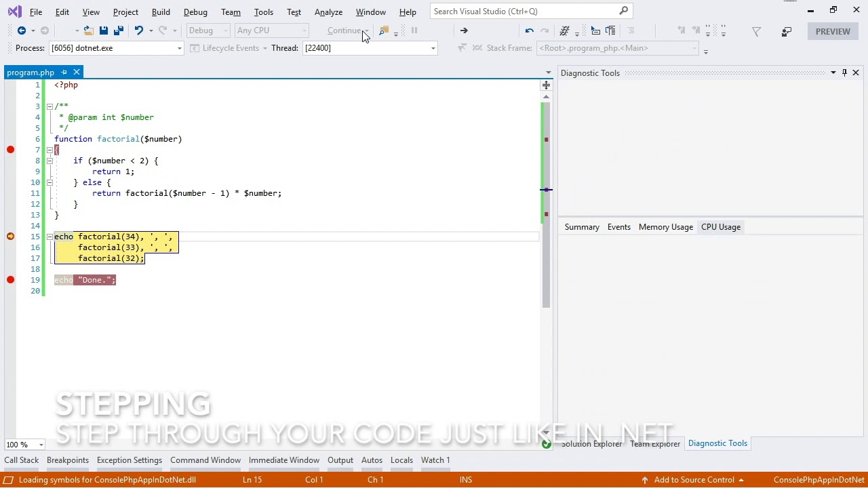Click the green checkmark status icon
868x488 pixels.
point(547,444)
